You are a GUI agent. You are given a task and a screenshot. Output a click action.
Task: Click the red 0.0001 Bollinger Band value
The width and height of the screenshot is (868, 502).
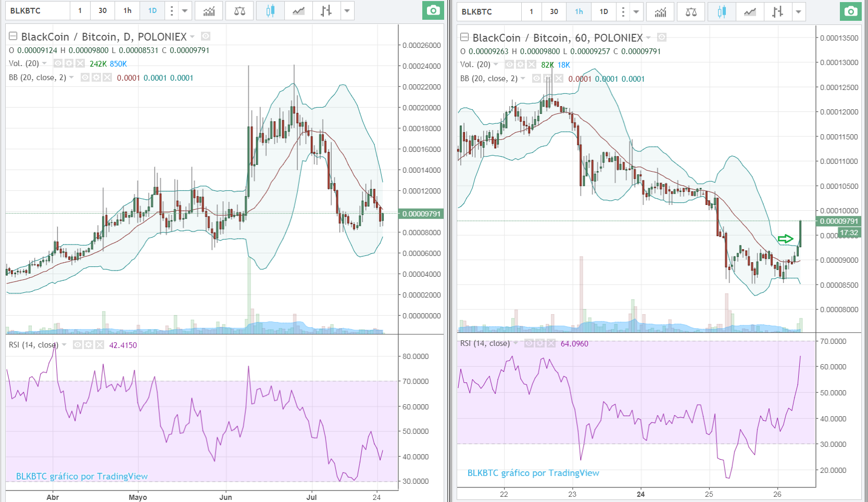(130, 77)
